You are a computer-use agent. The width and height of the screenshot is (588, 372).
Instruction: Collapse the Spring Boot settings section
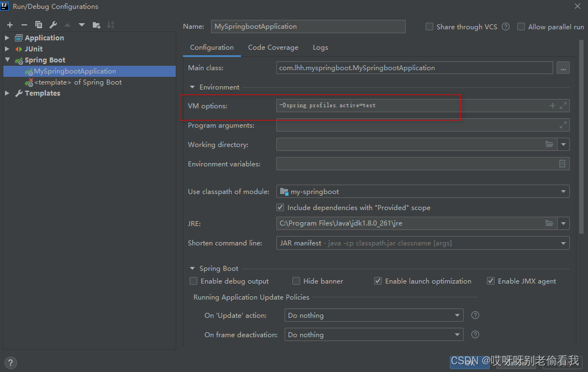click(192, 269)
